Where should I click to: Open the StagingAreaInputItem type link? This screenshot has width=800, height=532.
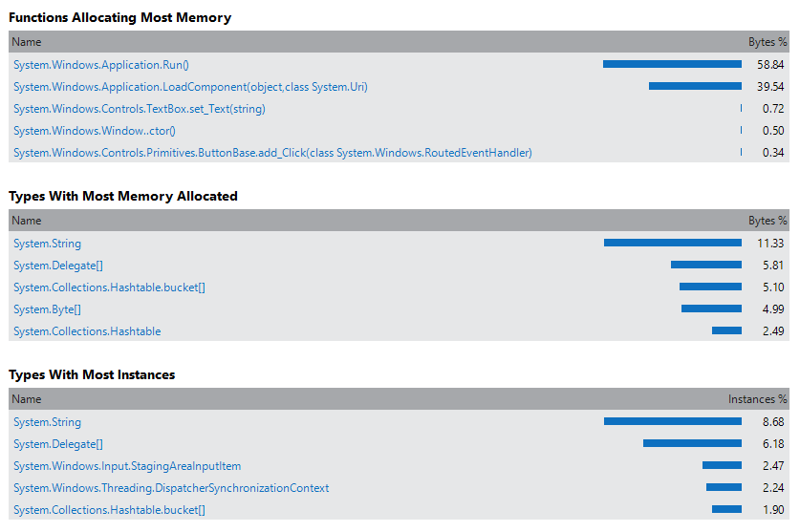(x=127, y=466)
